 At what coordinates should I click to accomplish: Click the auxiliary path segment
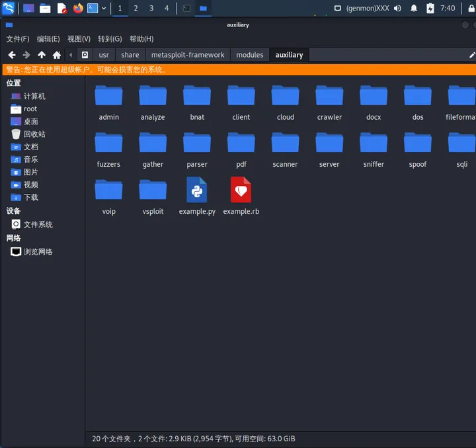pos(289,55)
